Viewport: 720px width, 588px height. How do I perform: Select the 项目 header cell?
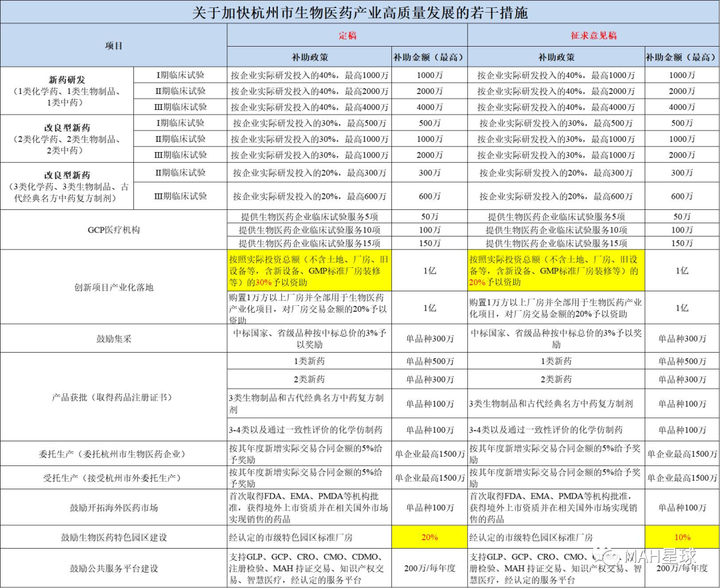(114, 46)
